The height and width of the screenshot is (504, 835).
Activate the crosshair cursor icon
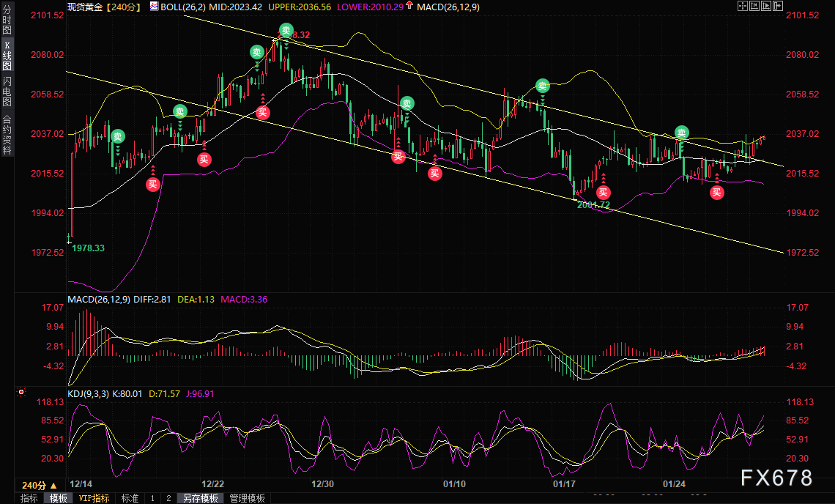point(742,6)
